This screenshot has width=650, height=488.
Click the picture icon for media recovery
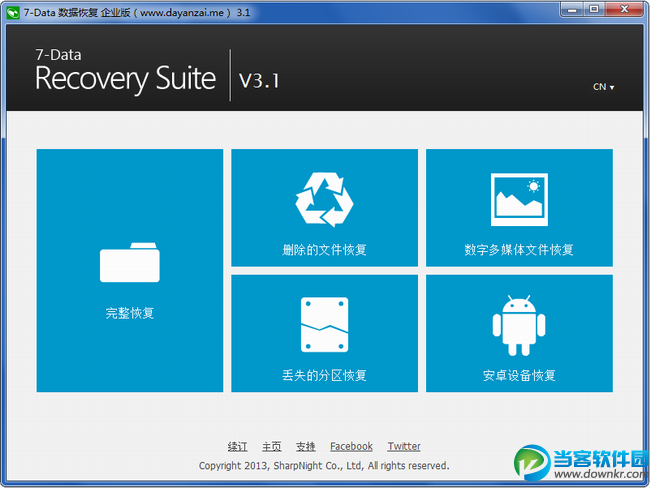(x=519, y=199)
